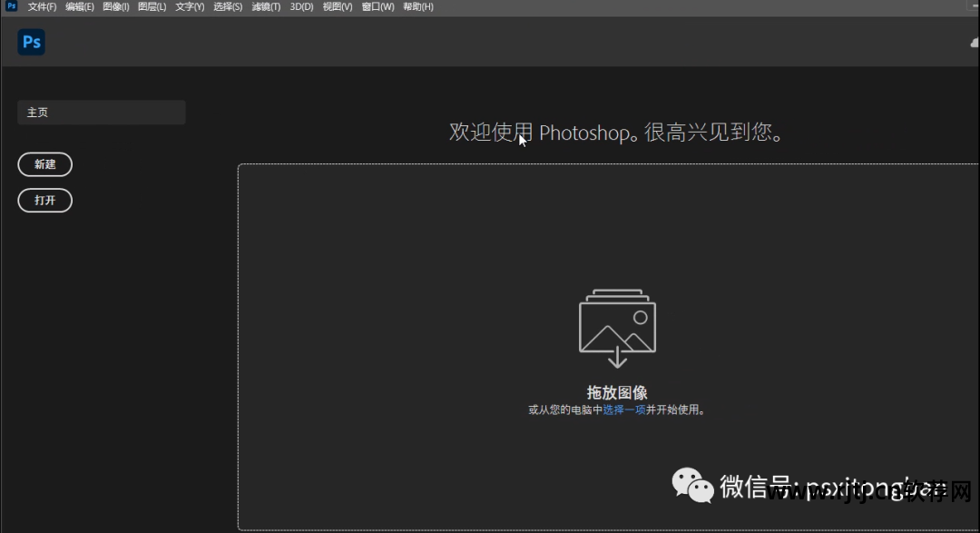Screen dimensions: 980x533
Task: Open the 编辑 (Edit) menu
Action: pos(80,6)
